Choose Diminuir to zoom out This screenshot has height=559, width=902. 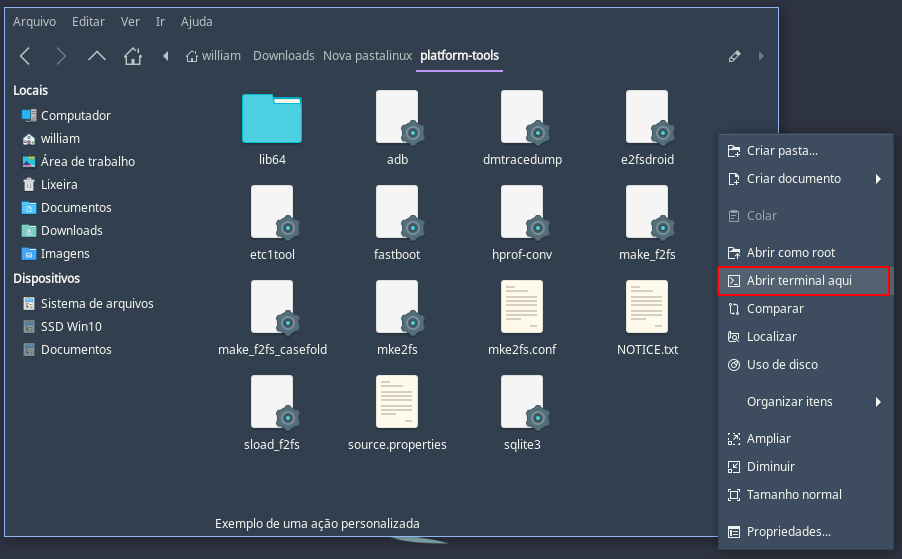[x=805, y=467]
